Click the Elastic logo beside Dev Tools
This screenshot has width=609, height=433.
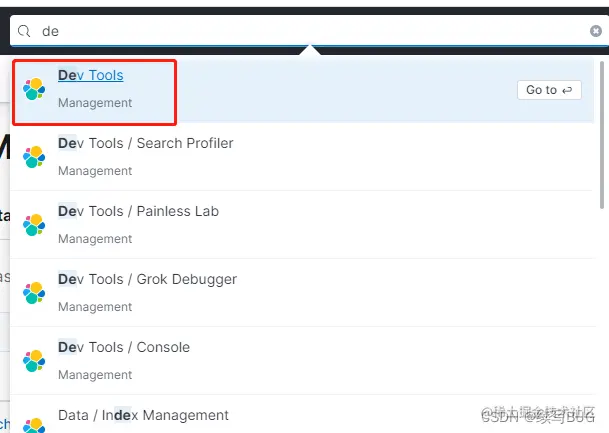34,89
